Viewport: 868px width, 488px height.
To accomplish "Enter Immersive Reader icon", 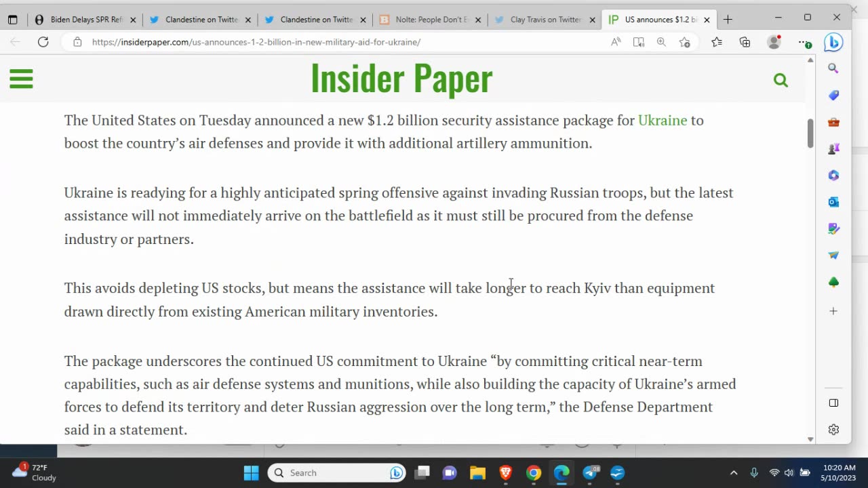I will pos(638,42).
